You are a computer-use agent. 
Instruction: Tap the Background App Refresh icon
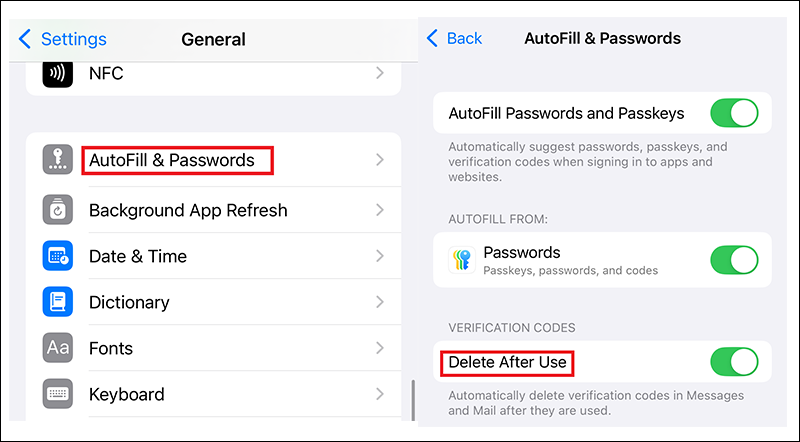pos(57,210)
